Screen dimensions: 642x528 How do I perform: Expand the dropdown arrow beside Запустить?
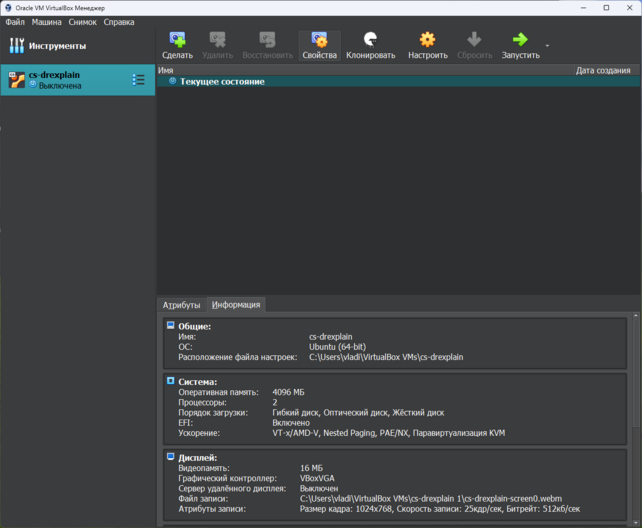pyautogui.click(x=547, y=46)
